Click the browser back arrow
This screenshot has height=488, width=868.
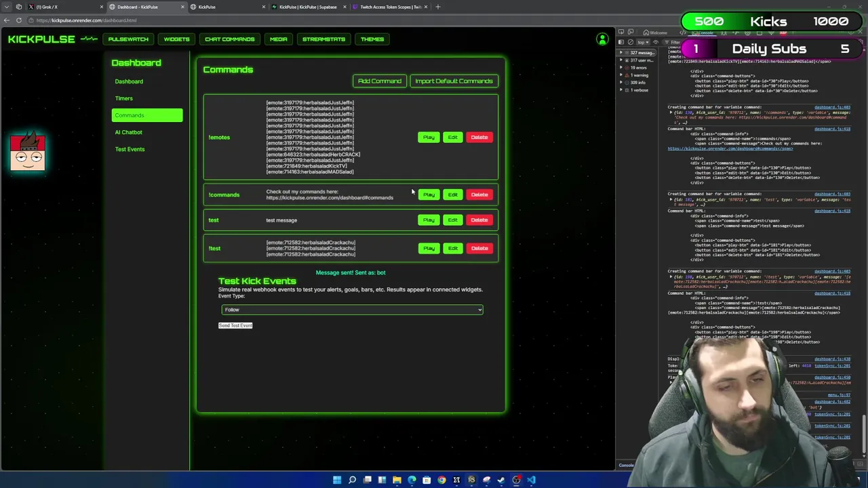(6, 20)
